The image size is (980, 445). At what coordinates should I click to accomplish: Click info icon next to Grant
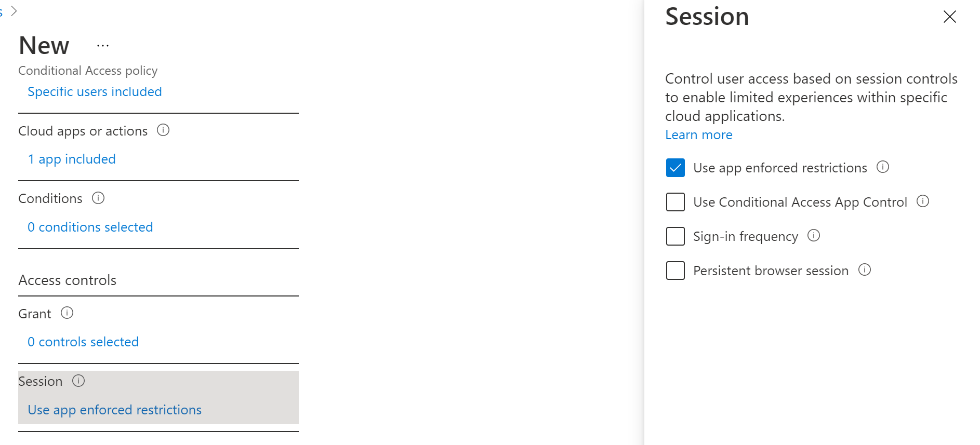pos(67,313)
